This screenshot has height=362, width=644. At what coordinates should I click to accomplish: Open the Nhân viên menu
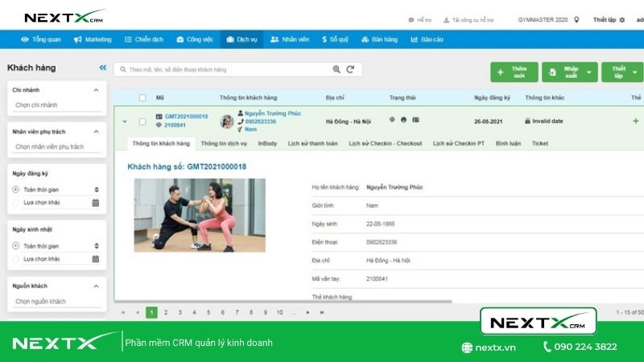290,39
